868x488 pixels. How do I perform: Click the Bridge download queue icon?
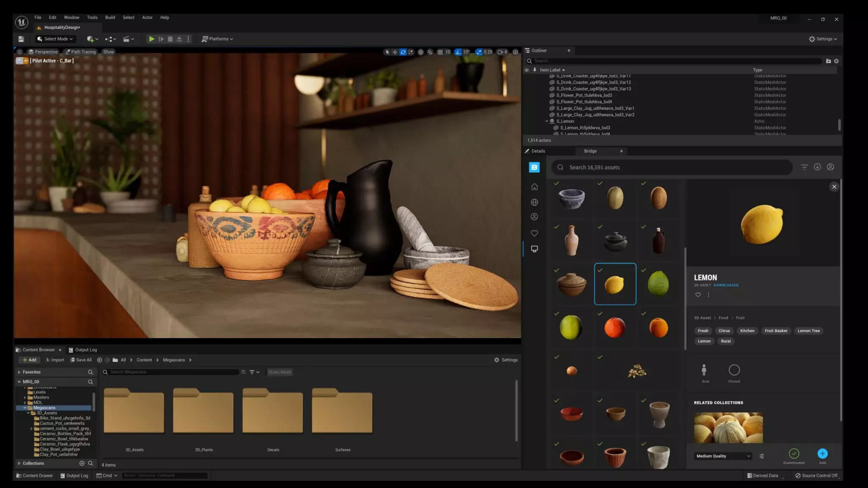[817, 167]
